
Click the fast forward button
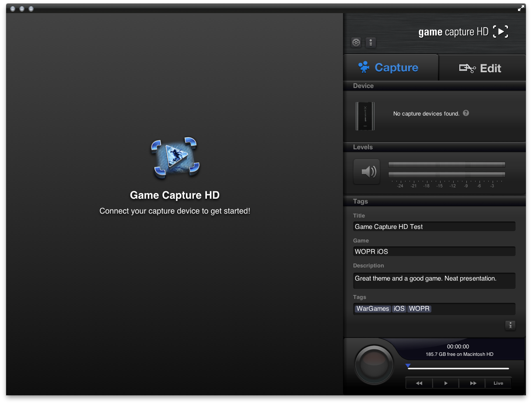[472, 383]
